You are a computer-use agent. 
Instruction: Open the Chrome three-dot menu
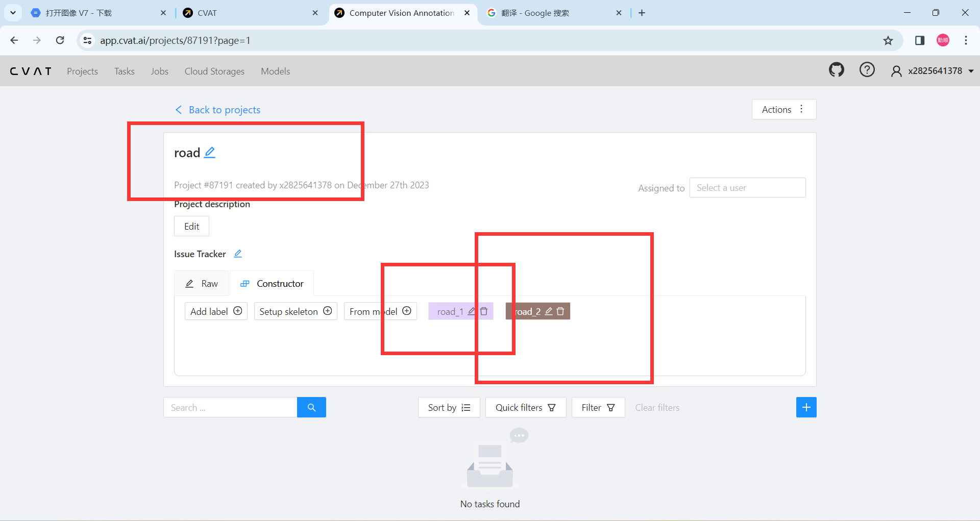coord(966,40)
